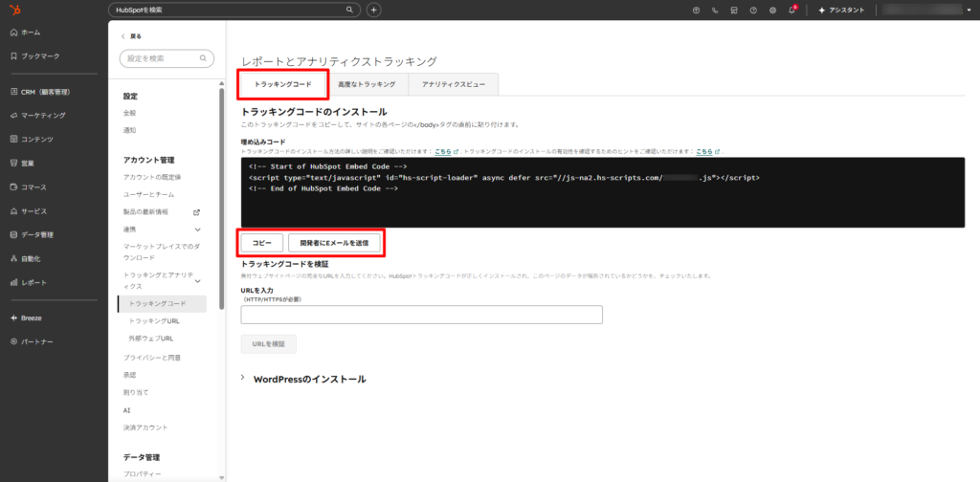This screenshot has width=980, height=482.
Task: Click the HubSpot sprocket logo
Action: pos(13,10)
